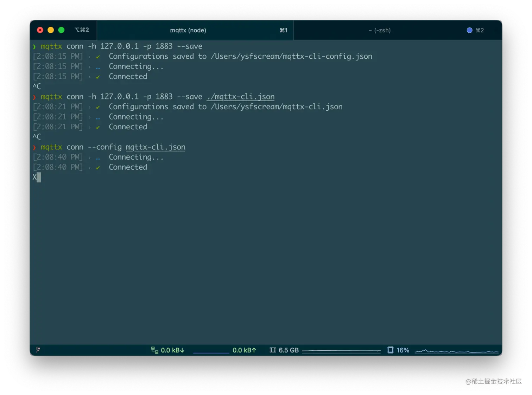This screenshot has width=532, height=395.
Task: Switch to the mqttx (node) tab
Action: tap(195, 30)
